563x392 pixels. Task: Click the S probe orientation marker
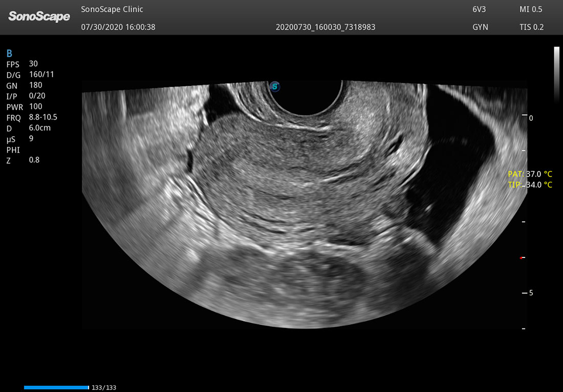pos(275,86)
